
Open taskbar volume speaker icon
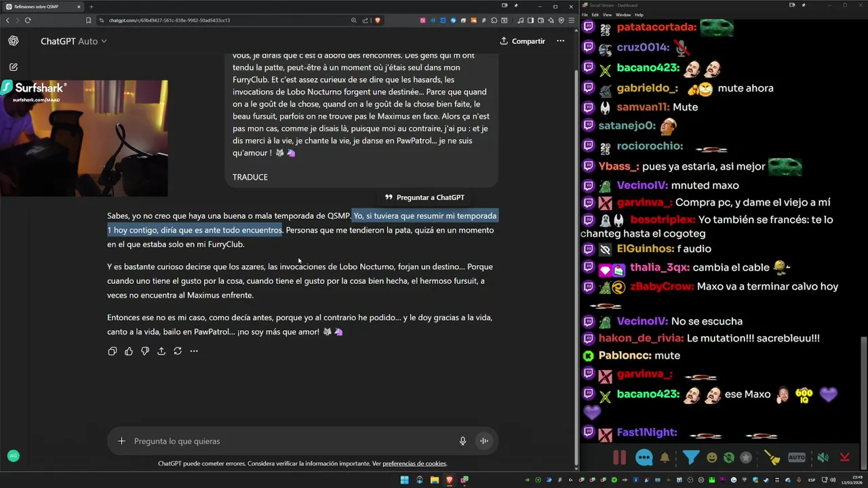833,480
